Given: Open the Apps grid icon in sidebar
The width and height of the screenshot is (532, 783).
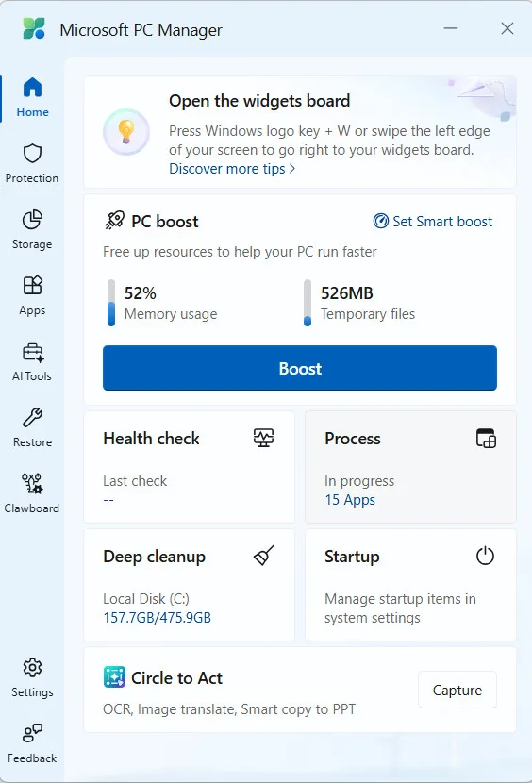Looking at the screenshot, I should 32,286.
